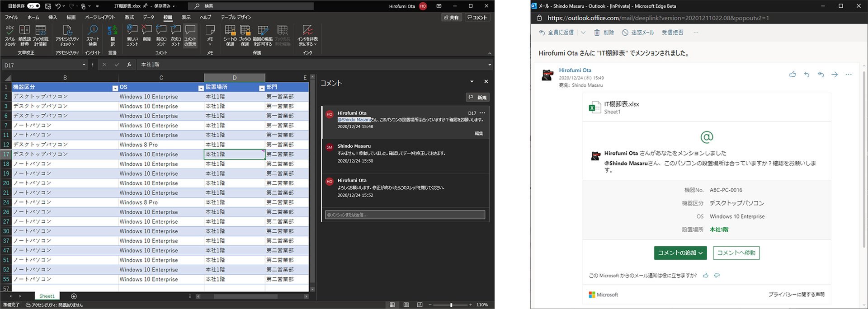Click the Excel search box (検索)
The height and width of the screenshot is (309, 868).
click(251, 6)
